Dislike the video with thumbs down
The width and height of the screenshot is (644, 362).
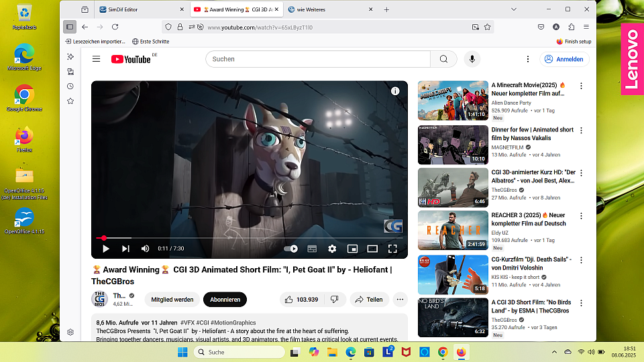[335, 300]
